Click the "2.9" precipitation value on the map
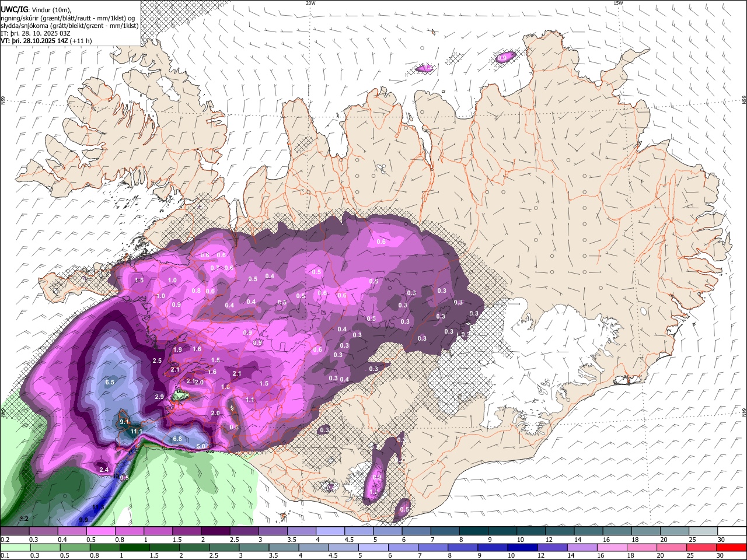747x560 pixels. [159, 397]
